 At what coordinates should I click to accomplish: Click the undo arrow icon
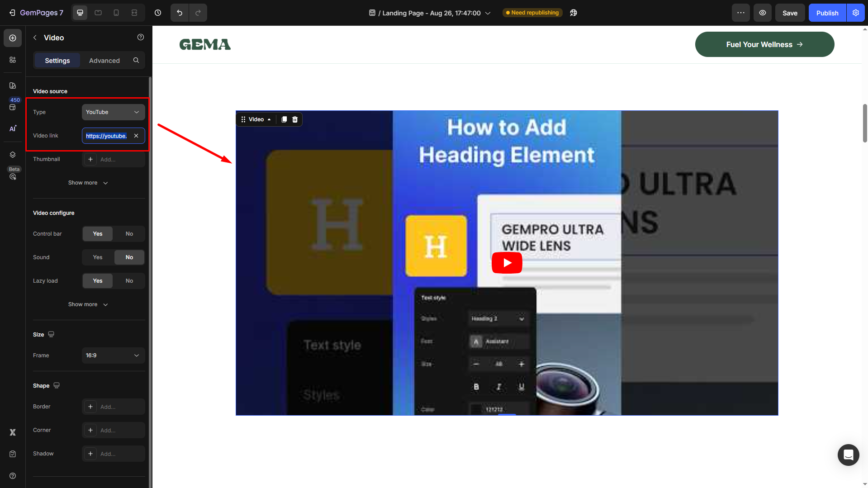click(x=180, y=13)
